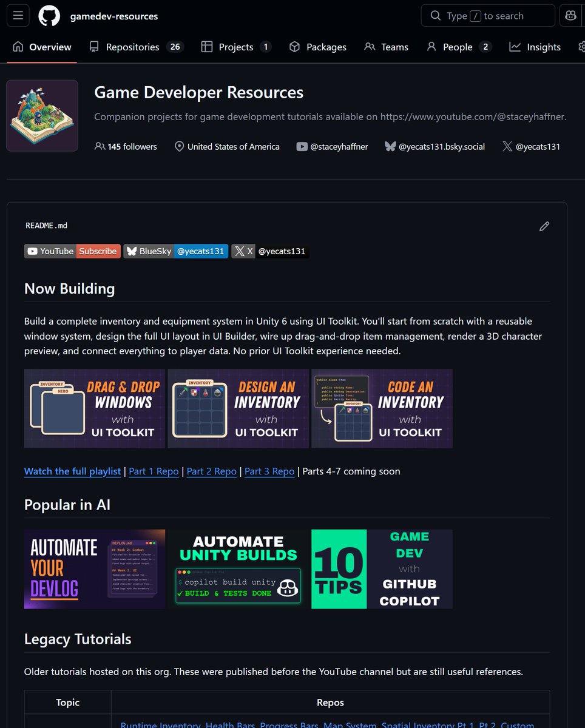This screenshot has width=585, height=728.
Task: Open the Insights tab
Action: (x=535, y=47)
